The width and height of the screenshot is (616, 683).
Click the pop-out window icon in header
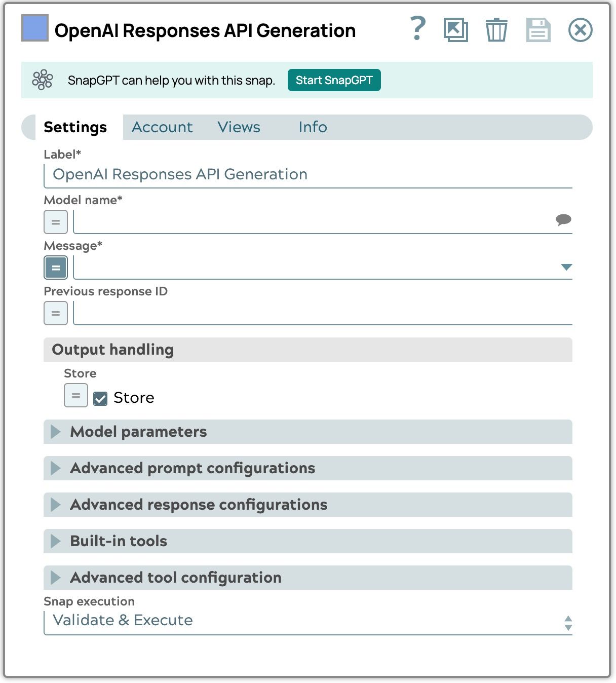click(455, 30)
